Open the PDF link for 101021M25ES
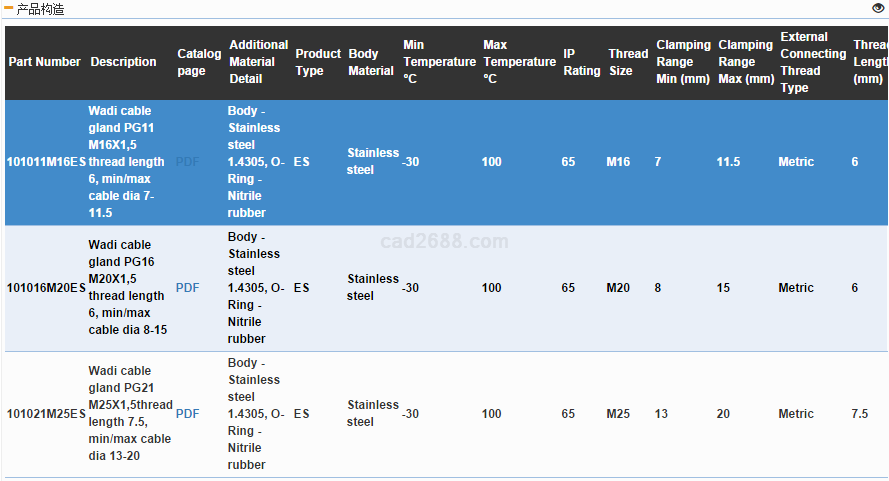 (x=187, y=414)
